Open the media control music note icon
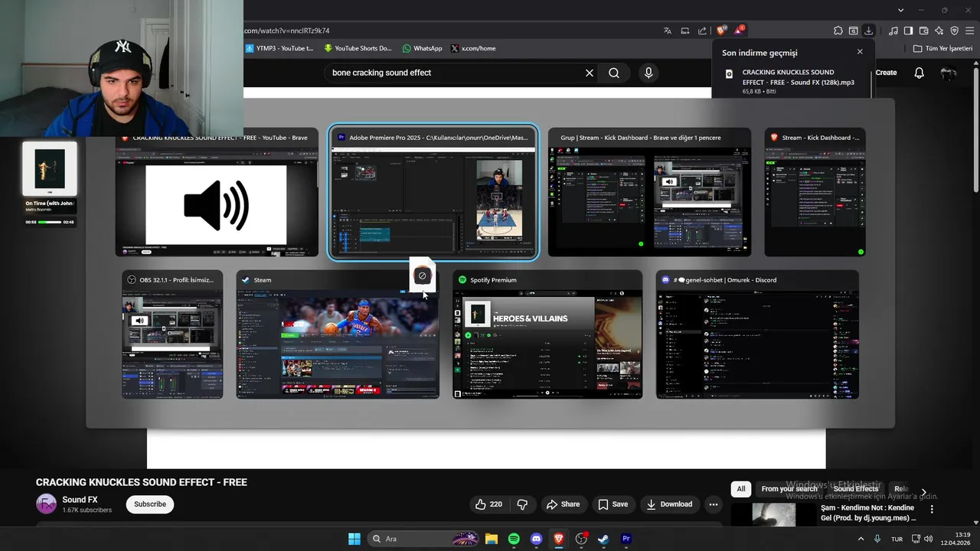The image size is (980, 551). pos(893,31)
